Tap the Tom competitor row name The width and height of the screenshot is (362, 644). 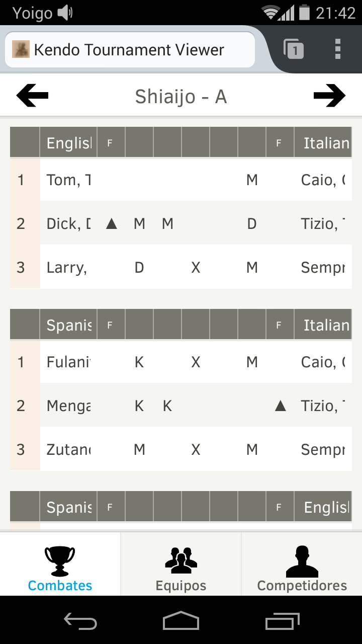point(68,180)
